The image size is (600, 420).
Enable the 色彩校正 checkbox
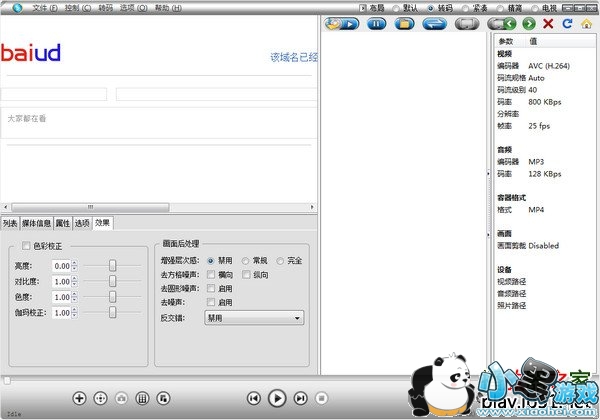pos(26,246)
